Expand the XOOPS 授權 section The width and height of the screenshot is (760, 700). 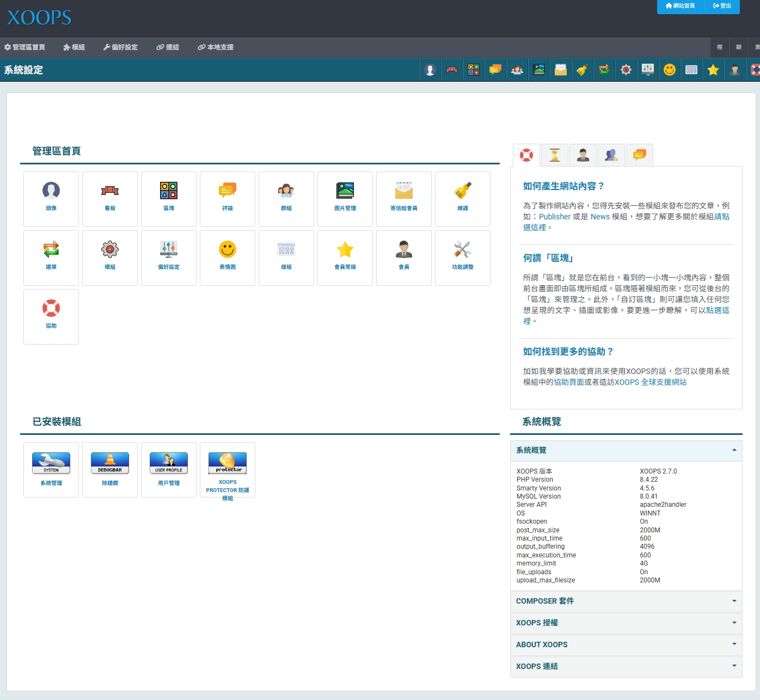[626, 623]
